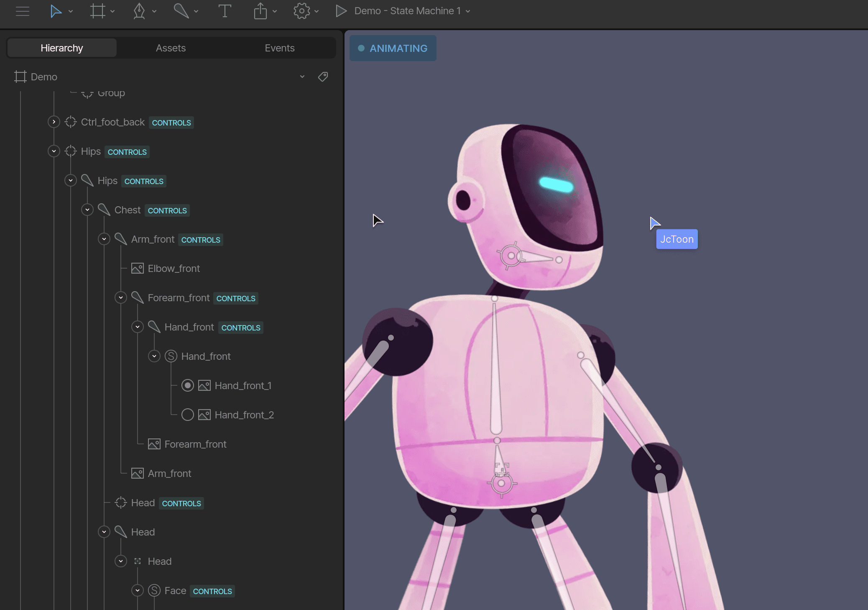This screenshot has width=868, height=610.
Task: Click the CONTROLS badge next to Forearm_front
Action: click(236, 298)
